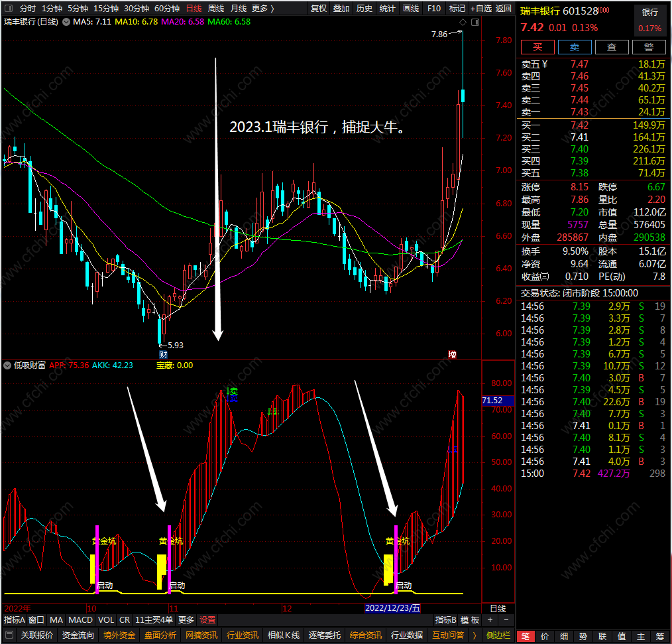
Task: Click the 增 marker on the price chart
Action: [452, 354]
